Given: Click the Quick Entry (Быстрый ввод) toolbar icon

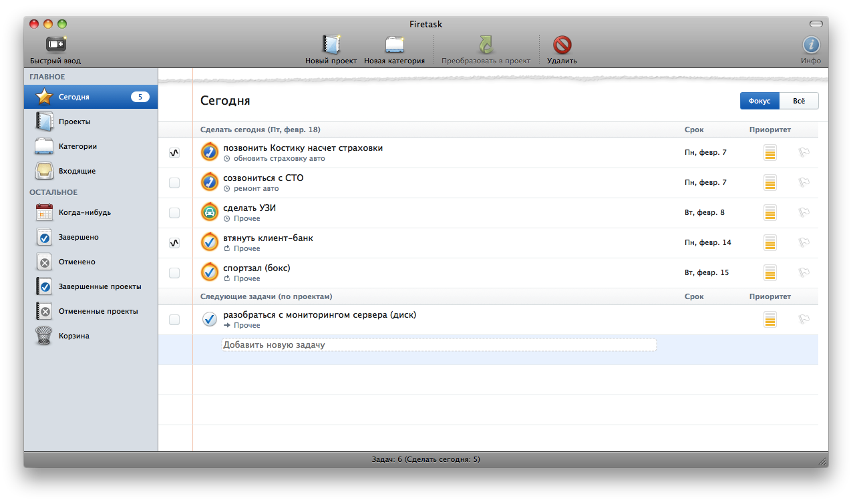Looking at the screenshot, I should click(55, 45).
